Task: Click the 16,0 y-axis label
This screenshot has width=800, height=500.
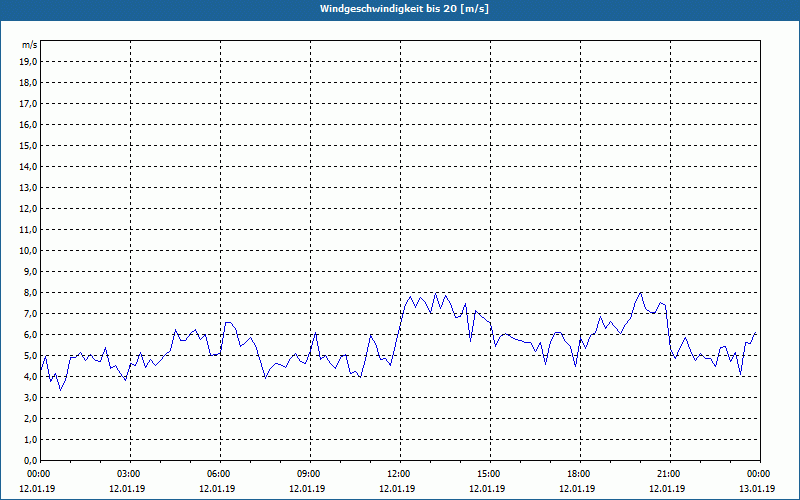Action: tap(28, 124)
